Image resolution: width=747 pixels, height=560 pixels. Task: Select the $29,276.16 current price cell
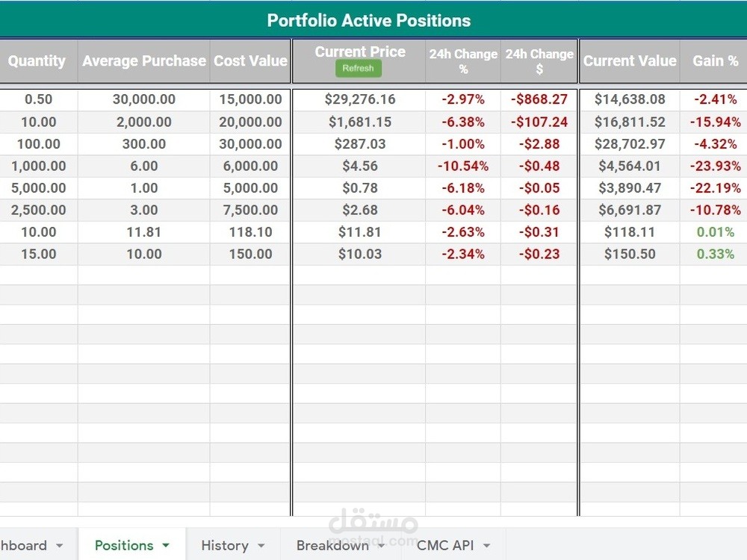[x=360, y=99]
